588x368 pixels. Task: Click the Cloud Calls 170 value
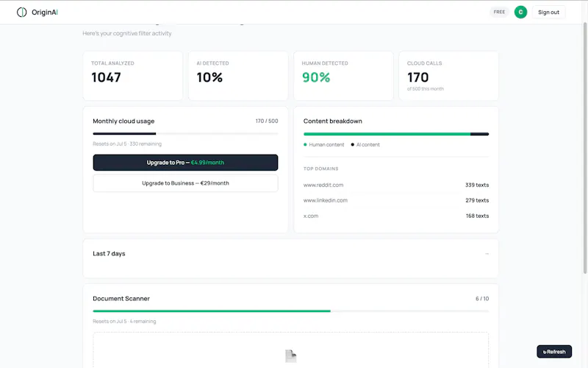pyautogui.click(x=417, y=77)
